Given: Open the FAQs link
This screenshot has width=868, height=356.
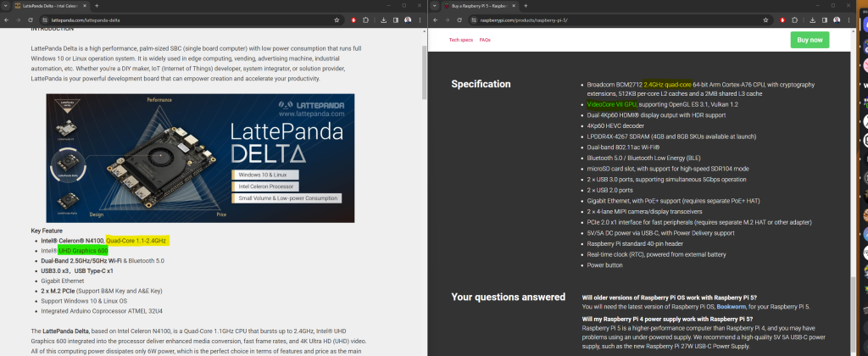Looking at the screenshot, I should tap(485, 40).
